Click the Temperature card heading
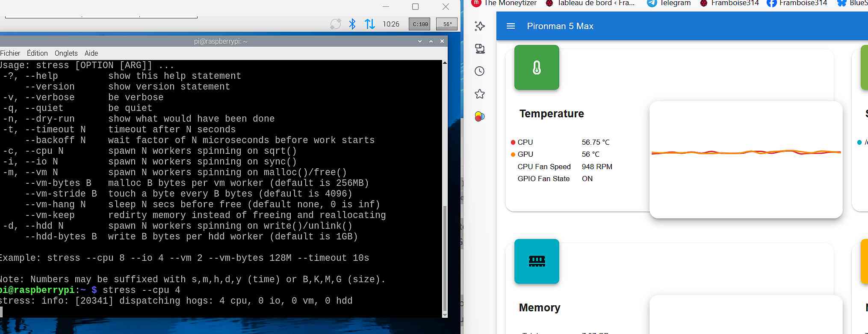 pyautogui.click(x=552, y=113)
